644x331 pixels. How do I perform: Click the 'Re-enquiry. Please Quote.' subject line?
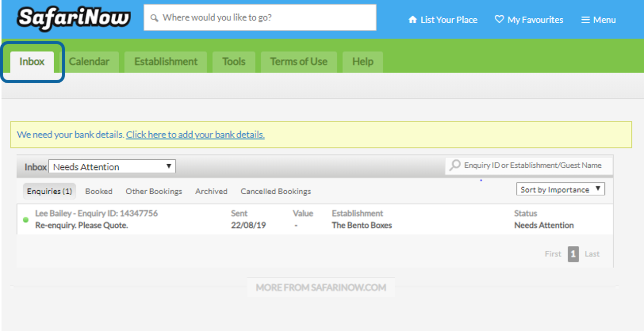82,226
